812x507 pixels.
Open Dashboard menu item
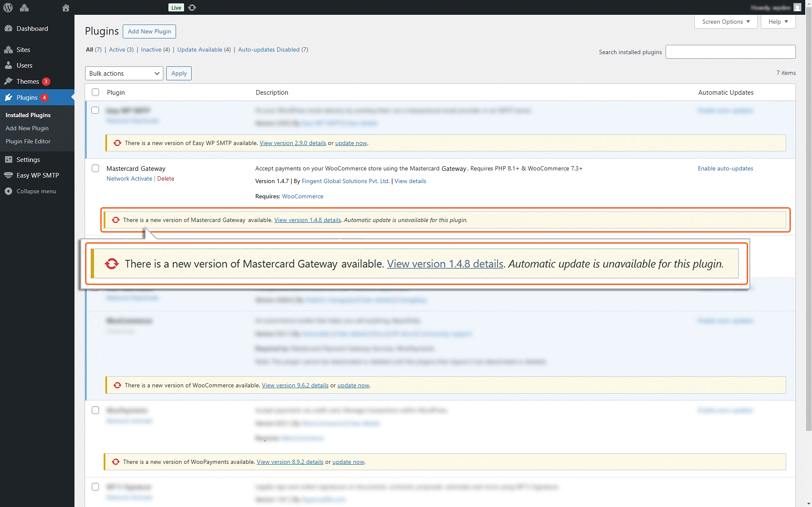click(x=32, y=28)
